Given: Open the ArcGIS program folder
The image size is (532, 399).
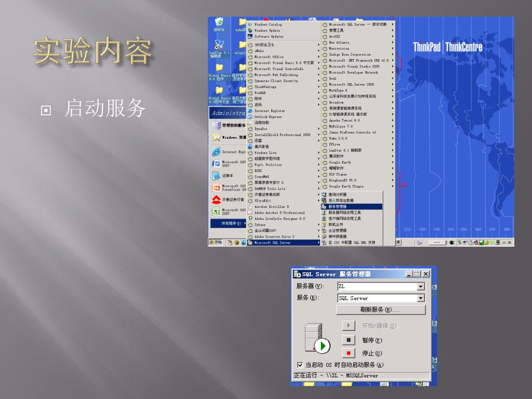Looking at the screenshot, I should point(358,37).
